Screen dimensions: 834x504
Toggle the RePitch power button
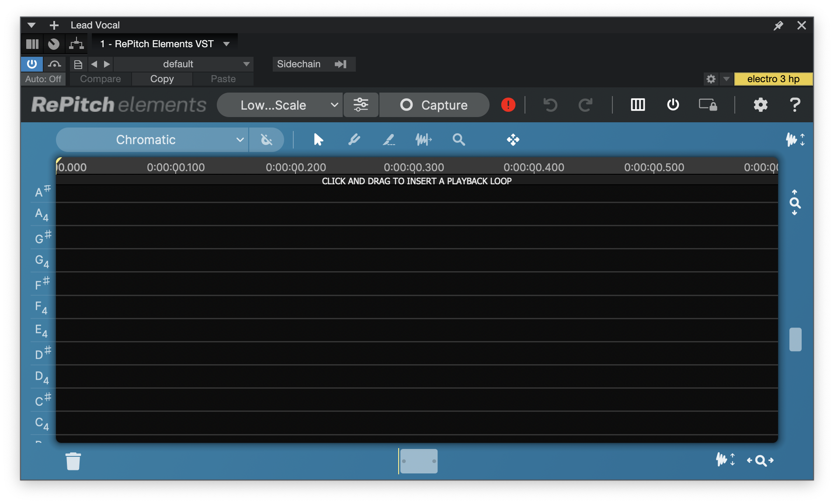(673, 105)
